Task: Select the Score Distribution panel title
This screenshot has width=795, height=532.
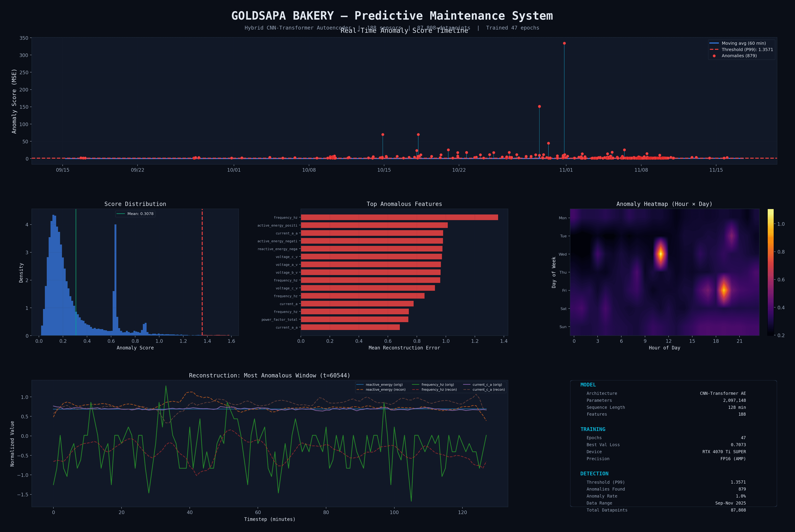Action: (135, 204)
